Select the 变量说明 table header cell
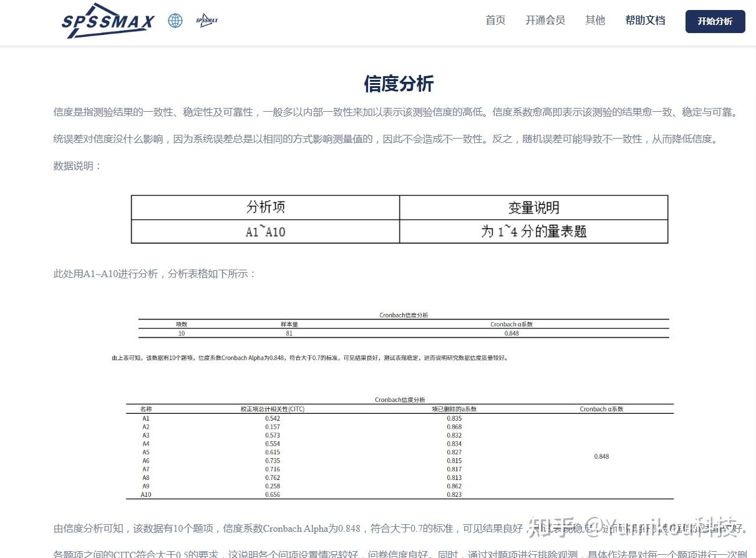Viewport: 756px width, 558px height. (x=533, y=207)
